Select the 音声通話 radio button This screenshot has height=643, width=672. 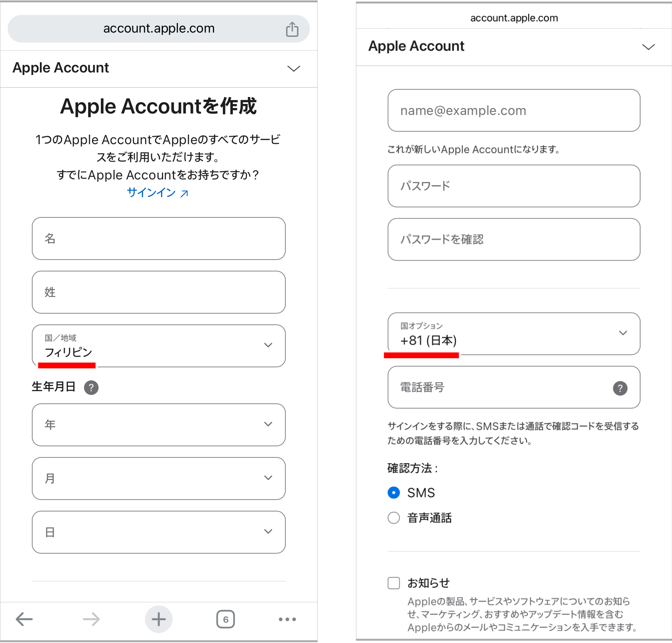point(394,518)
